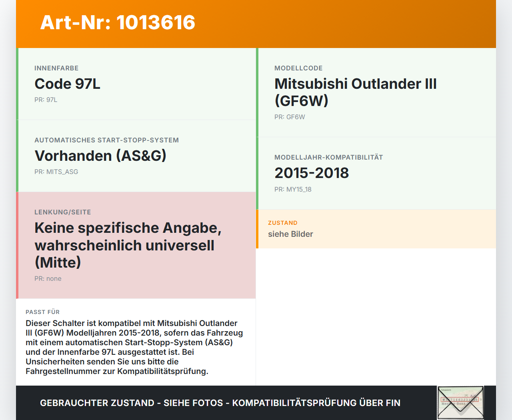The height and width of the screenshot is (420, 512).
Task: Click the ZUSTAND label
Action: pos(283,223)
